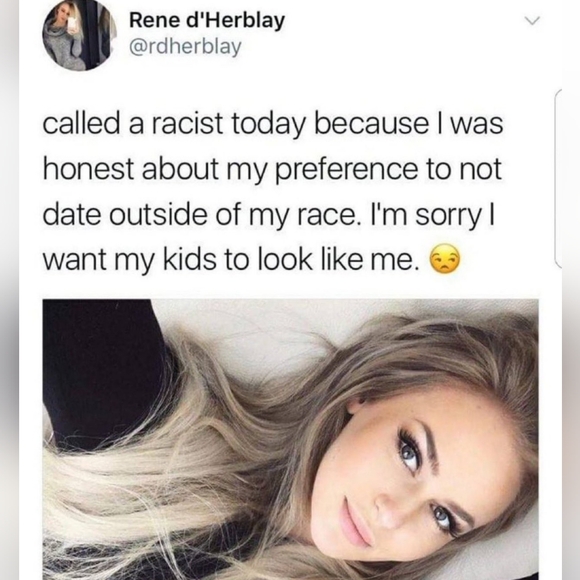
Task: Click the rounded edge of the next card
Action: 558,178
